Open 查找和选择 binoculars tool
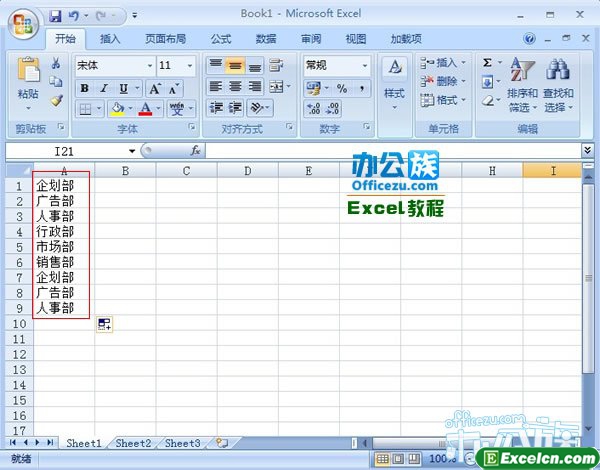Image resolution: width=600 pixels, height=470 pixels. click(558, 85)
